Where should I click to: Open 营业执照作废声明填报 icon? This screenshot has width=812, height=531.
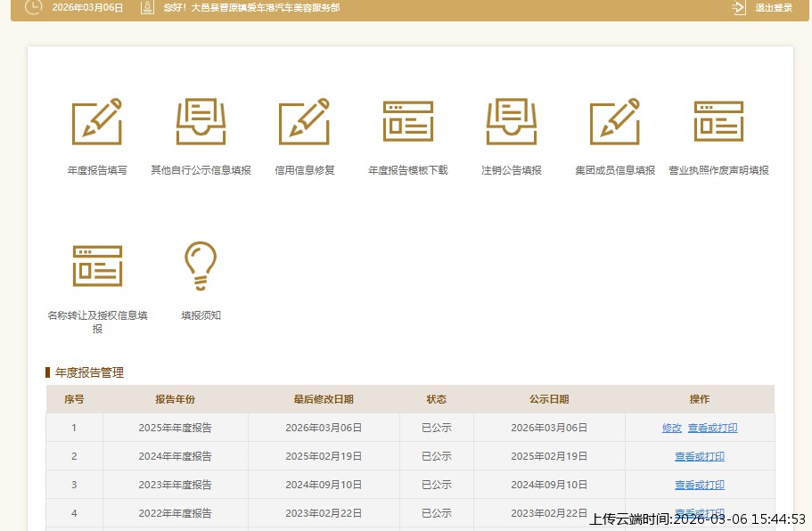pos(718,122)
